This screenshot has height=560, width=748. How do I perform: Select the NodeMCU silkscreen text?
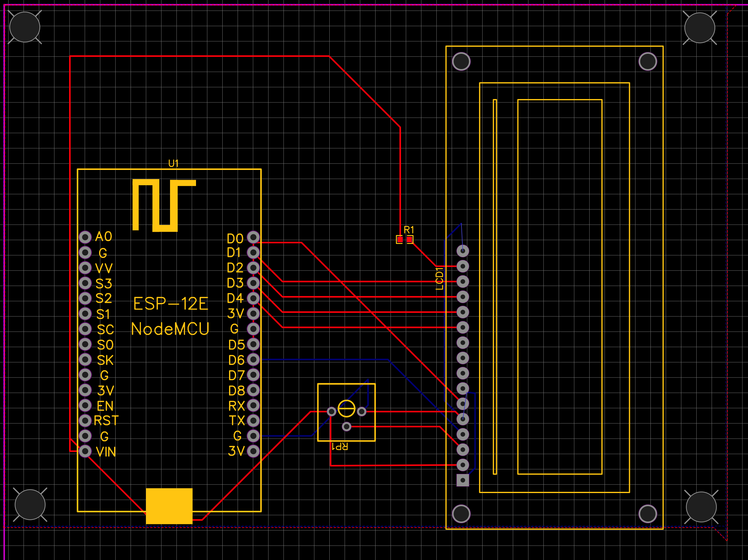170,329
